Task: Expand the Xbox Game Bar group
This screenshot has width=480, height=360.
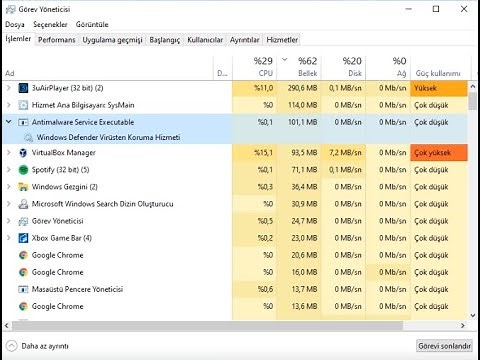Action: click(x=9, y=238)
